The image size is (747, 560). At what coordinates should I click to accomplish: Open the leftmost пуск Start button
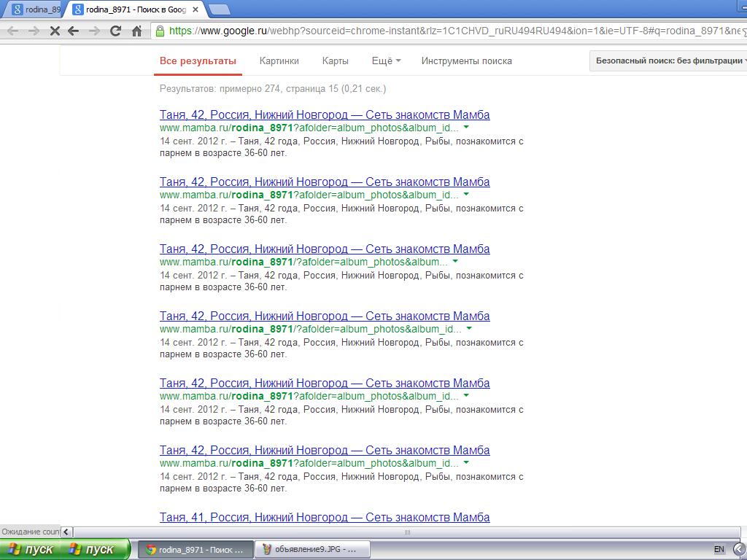[32, 550]
